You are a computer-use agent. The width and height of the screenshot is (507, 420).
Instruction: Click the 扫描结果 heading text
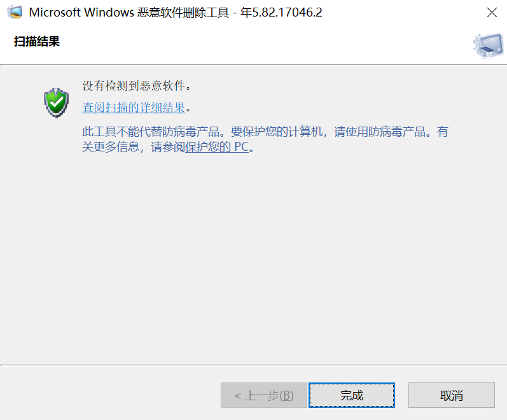[37, 41]
